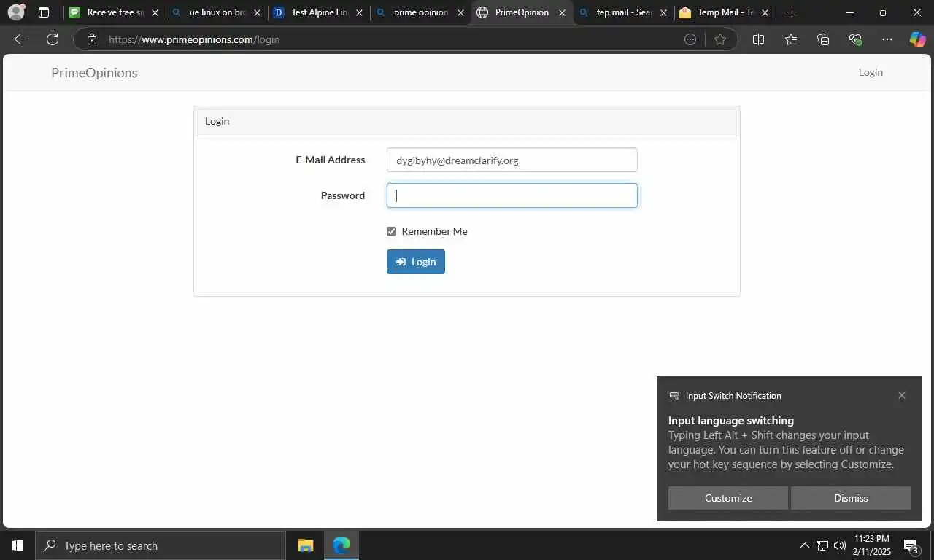Click Microsoft Edge taskbar icon
The image size is (934, 560).
341,545
